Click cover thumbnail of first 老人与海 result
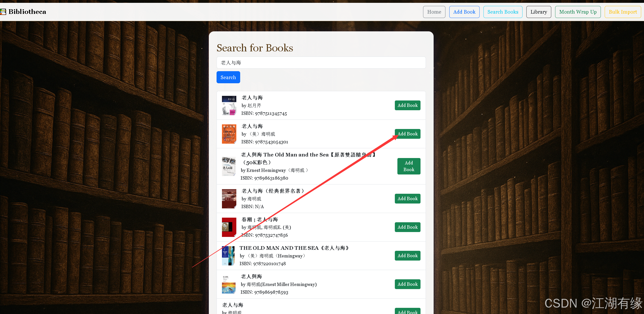Image resolution: width=644 pixels, height=314 pixels. pyautogui.click(x=229, y=105)
